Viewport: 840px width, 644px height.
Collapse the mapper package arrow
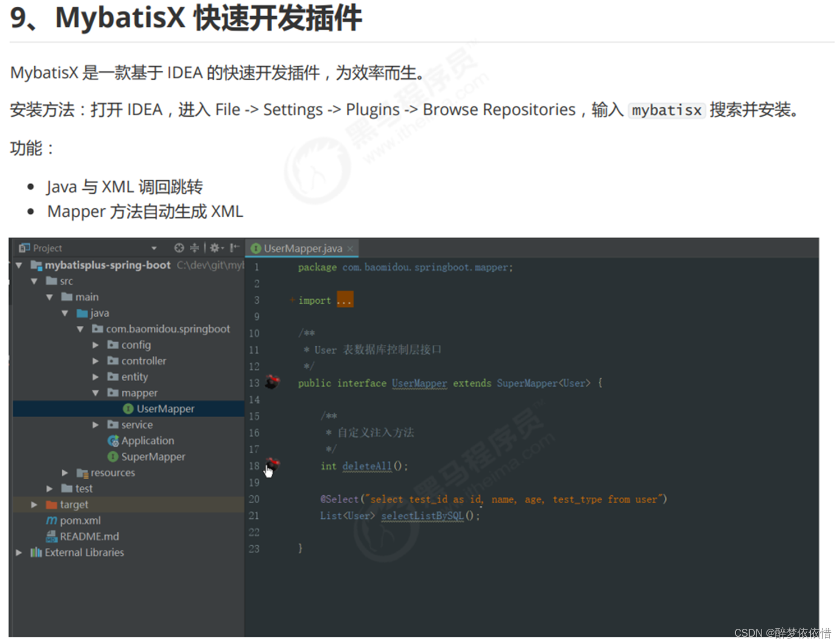pos(95,393)
